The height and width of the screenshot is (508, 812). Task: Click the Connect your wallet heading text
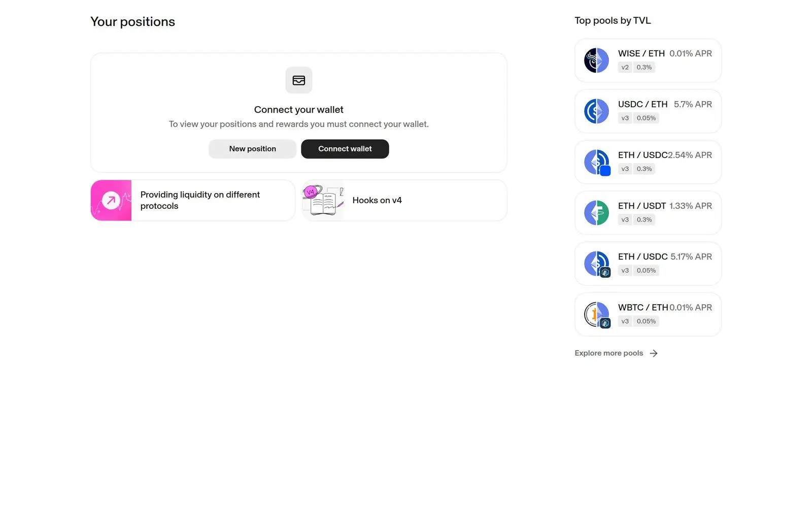[x=298, y=110]
